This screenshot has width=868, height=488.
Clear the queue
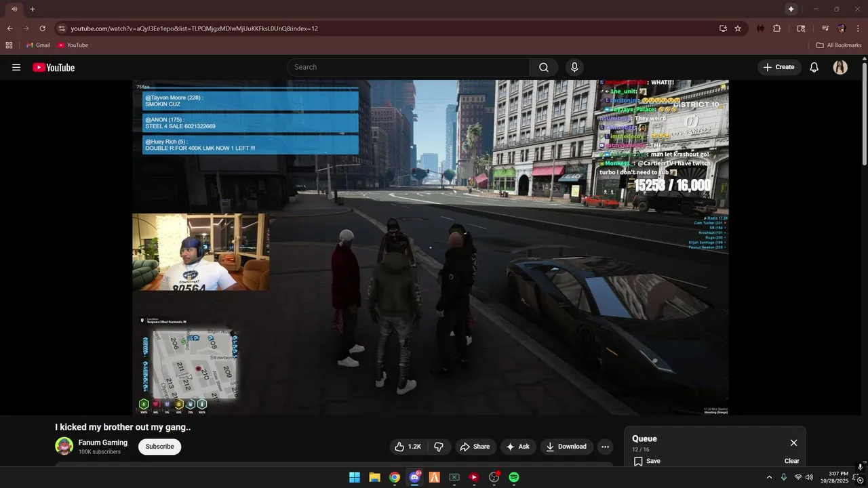coord(791,461)
